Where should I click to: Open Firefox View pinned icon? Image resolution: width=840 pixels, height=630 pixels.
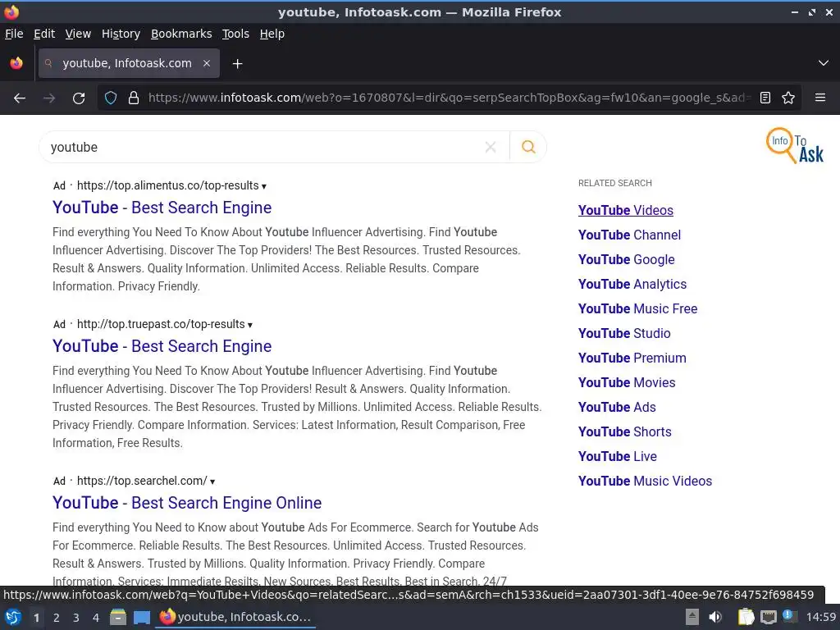16,63
